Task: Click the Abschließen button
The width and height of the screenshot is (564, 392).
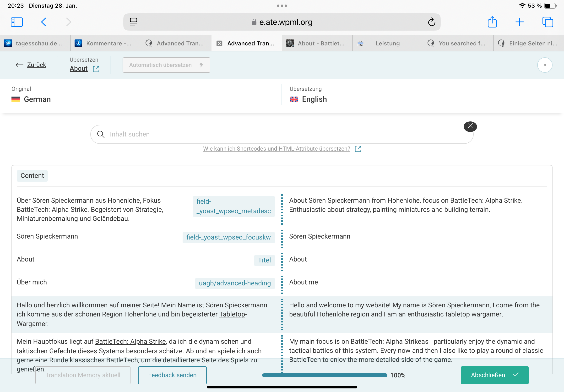Action: pos(494,375)
